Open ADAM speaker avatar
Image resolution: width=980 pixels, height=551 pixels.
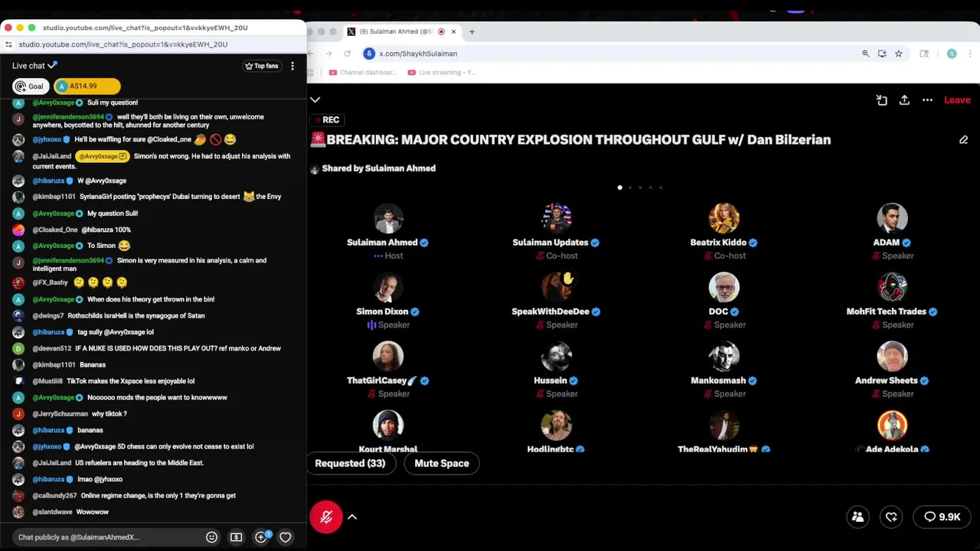tap(892, 218)
